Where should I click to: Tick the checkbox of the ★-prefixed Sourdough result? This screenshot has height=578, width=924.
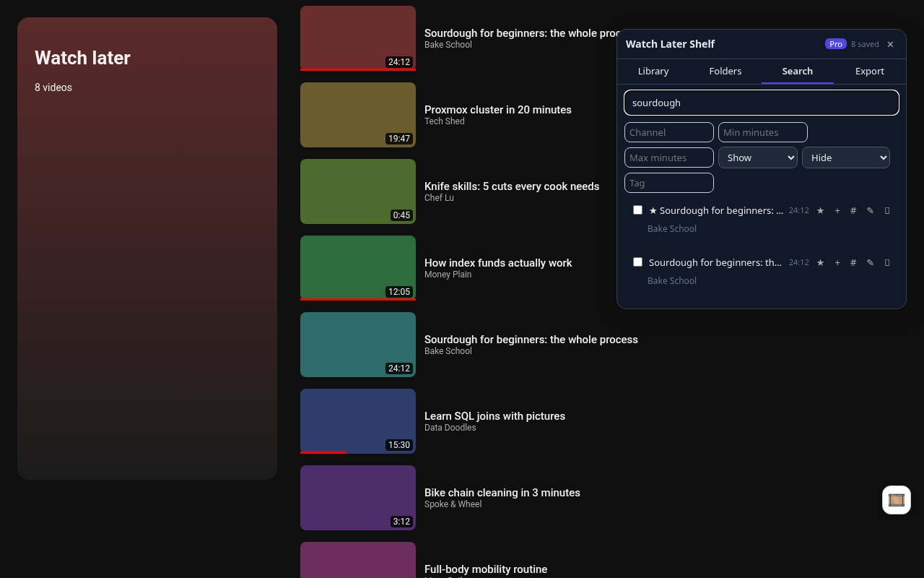(637, 210)
